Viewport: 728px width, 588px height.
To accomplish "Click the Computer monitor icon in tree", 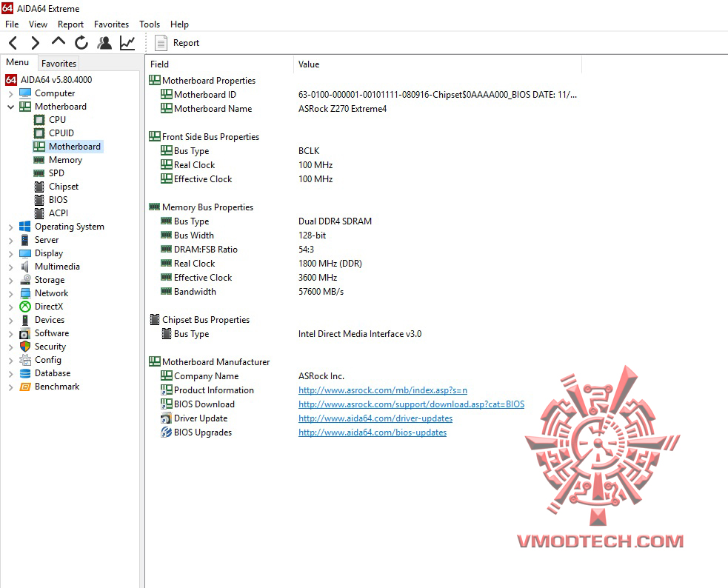I will click(x=25, y=93).
